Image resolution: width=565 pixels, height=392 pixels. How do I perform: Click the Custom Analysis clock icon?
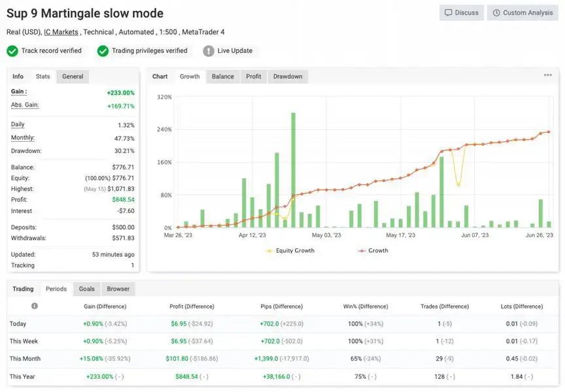pos(496,12)
